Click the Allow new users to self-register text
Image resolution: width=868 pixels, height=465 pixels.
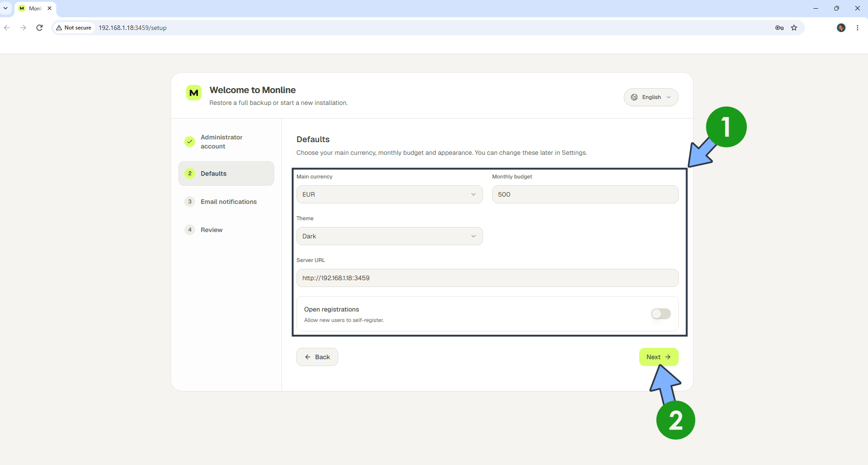[x=344, y=320]
